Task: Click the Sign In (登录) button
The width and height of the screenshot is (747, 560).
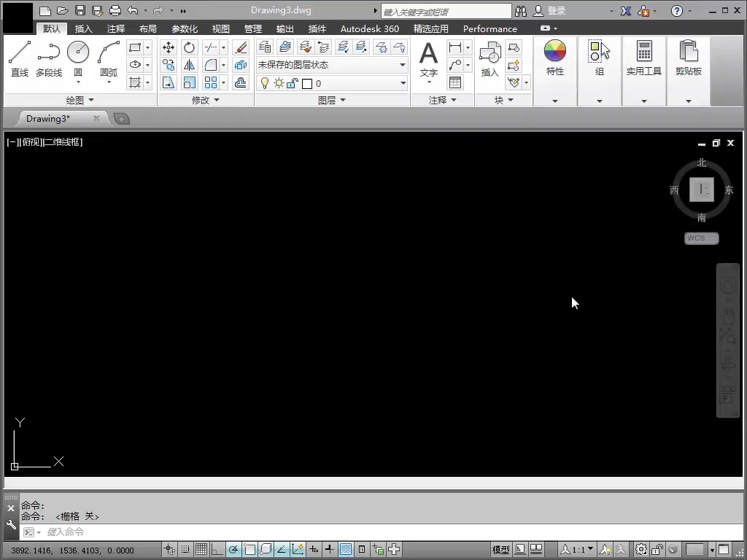Action: click(549, 10)
